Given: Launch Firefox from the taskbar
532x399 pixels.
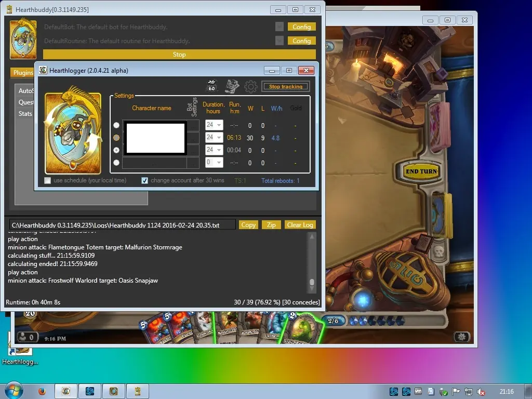Looking at the screenshot, I should tap(42, 392).
